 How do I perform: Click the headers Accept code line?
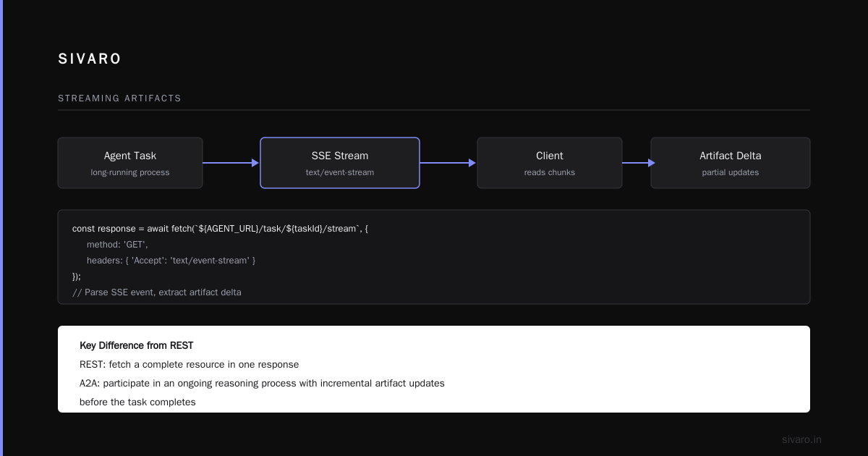(x=171, y=260)
